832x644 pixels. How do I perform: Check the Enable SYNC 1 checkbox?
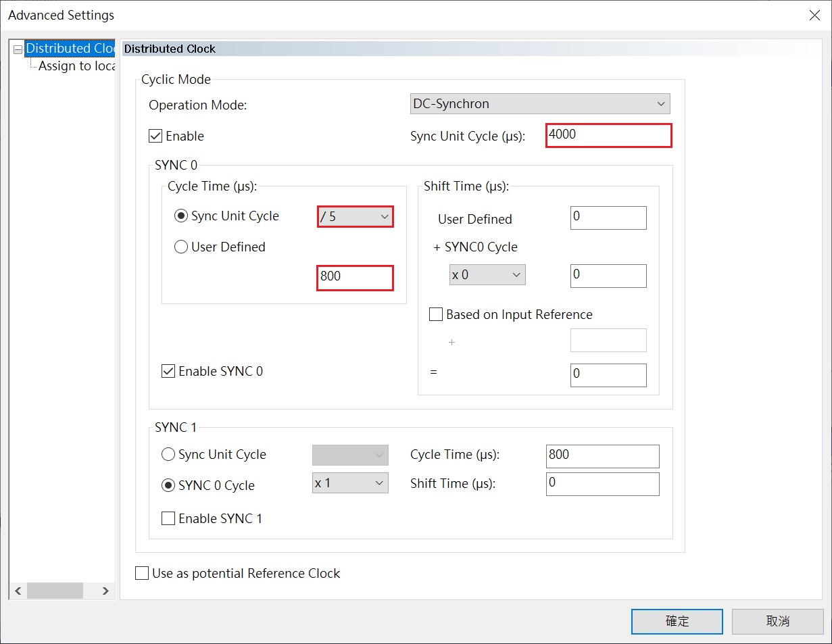click(x=168, y=519)
